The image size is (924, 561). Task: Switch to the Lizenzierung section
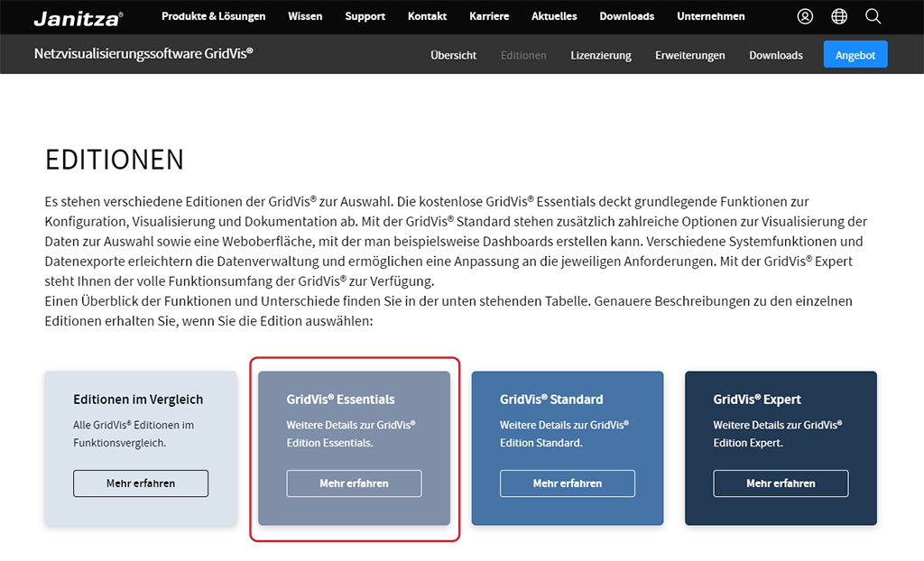[x=600, y=55]
